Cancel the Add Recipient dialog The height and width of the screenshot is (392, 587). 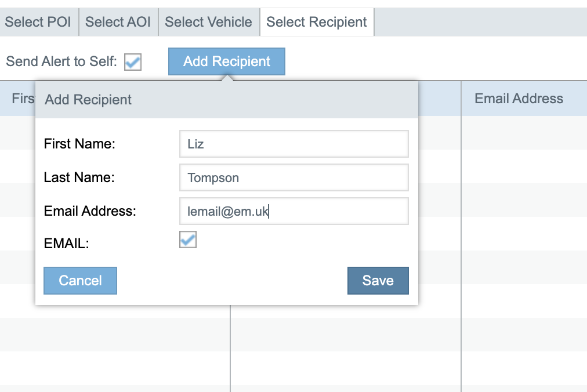tap(80, 281)
